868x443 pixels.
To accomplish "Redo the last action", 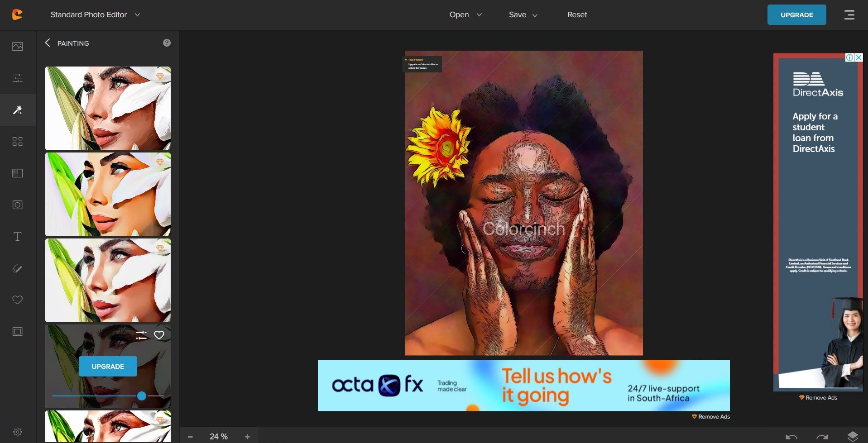I will click(822, 437).
